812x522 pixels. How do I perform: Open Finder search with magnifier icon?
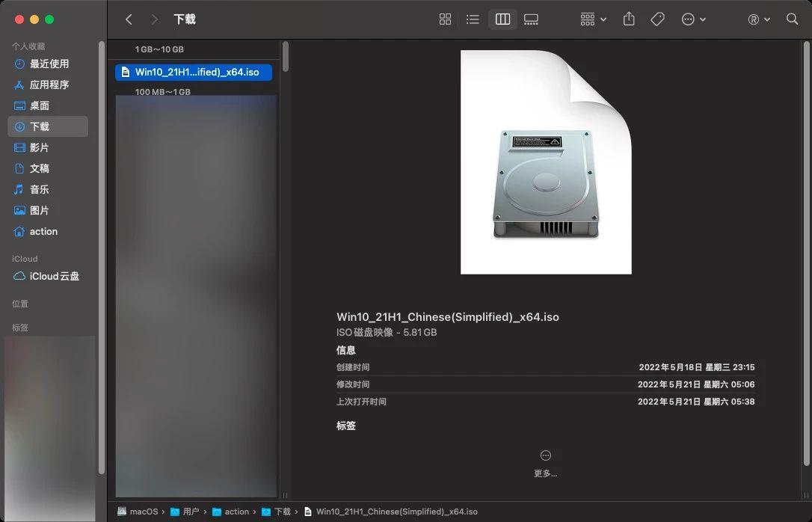point(792,19)
